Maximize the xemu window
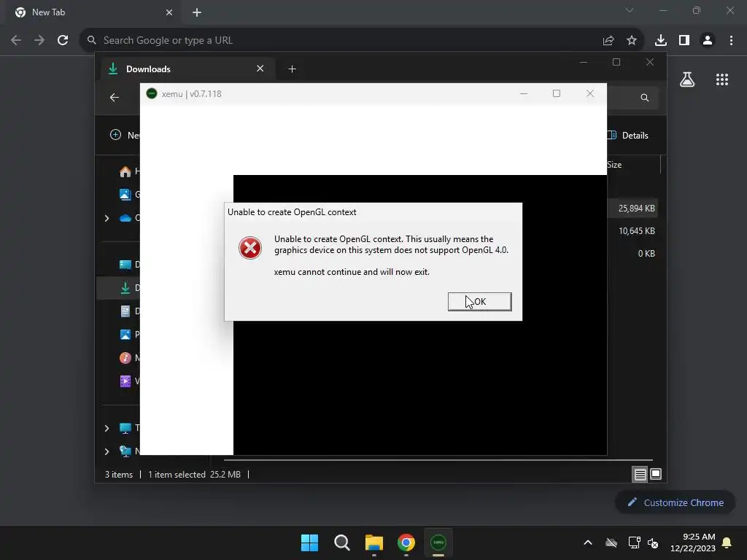 point(557,93)
